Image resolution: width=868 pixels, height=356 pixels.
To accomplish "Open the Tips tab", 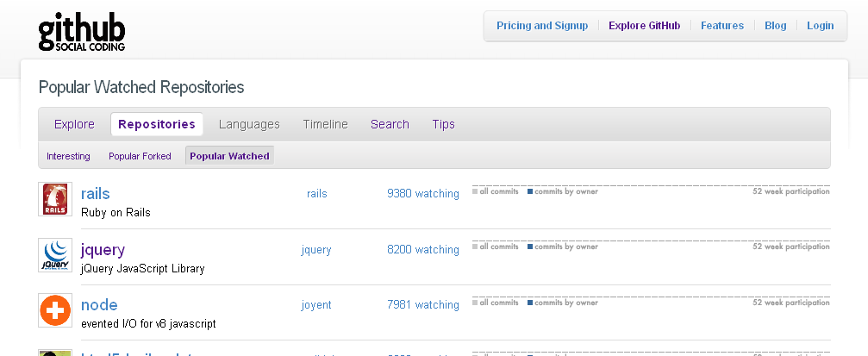I will [x=443, y=124].
